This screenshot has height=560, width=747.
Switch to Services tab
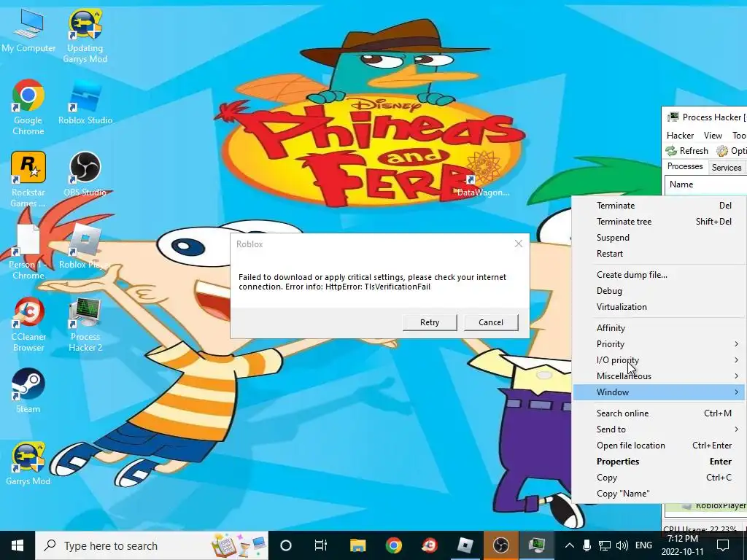[726, 168]
